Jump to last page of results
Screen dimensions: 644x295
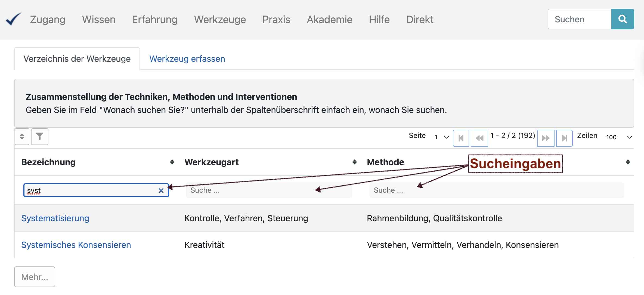click(x=564, y=138)
